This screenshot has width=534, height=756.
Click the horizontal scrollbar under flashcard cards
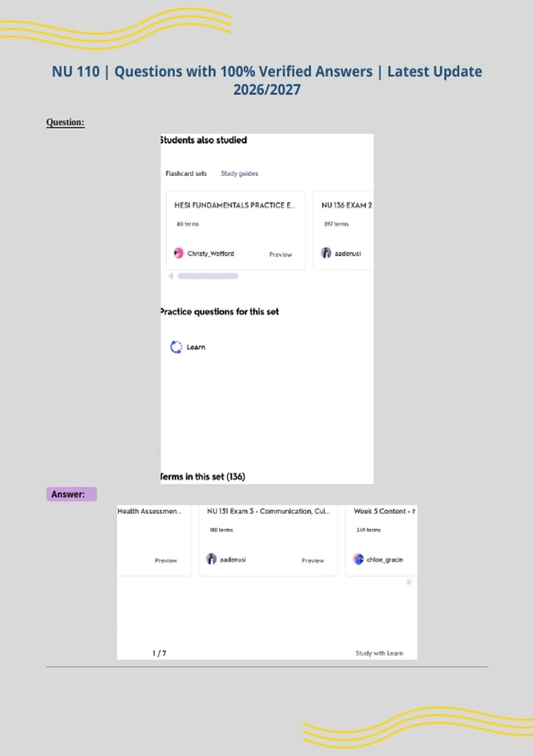pos(208,276)
